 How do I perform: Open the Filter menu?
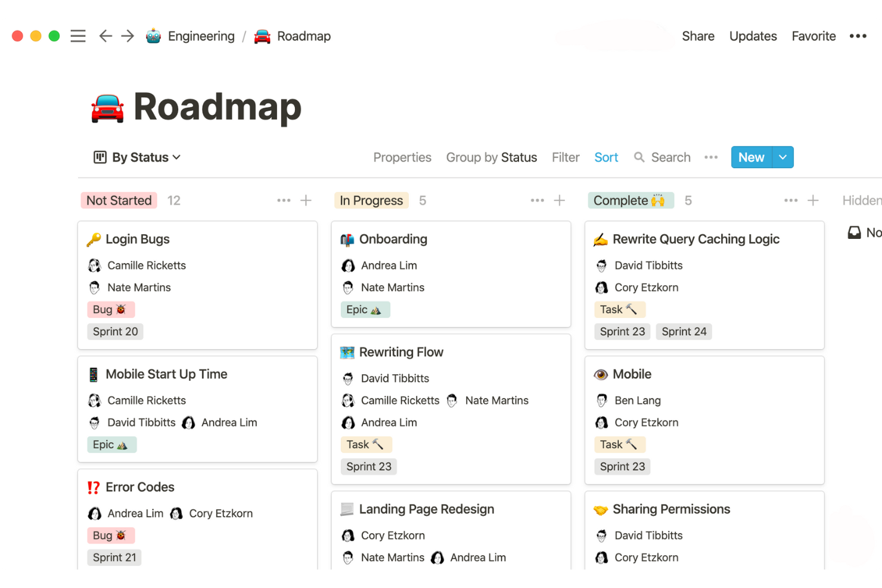coord(565,157)
